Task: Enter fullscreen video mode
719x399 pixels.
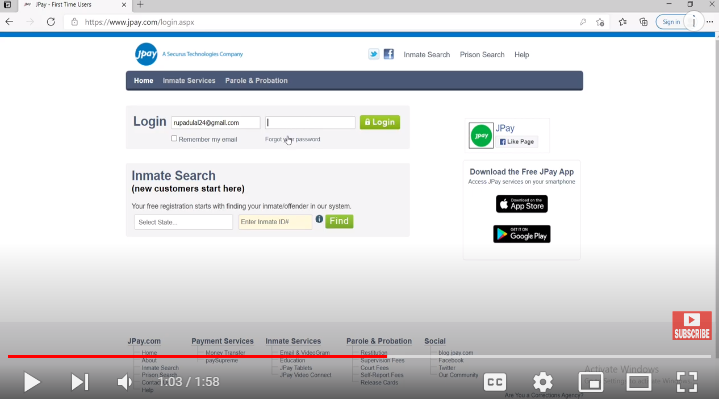Action: point(687,382)
